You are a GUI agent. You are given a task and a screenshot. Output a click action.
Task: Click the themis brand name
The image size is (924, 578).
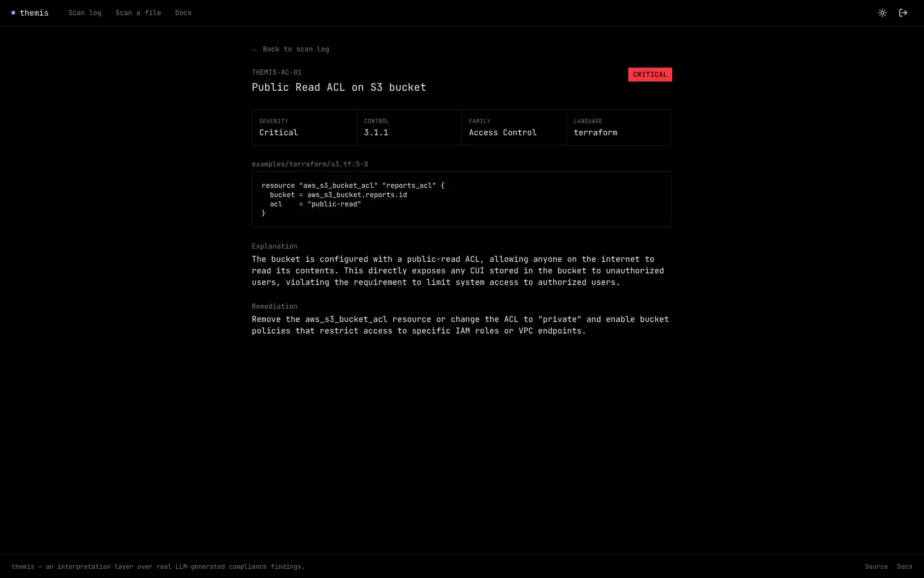pos(34,13)
